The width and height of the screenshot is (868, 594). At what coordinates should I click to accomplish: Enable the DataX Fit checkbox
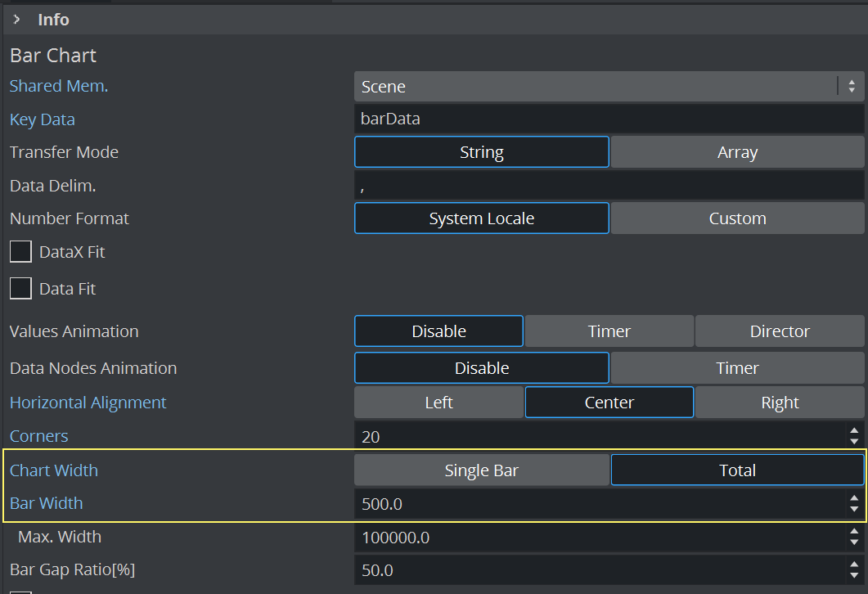(x=20, y=252)
